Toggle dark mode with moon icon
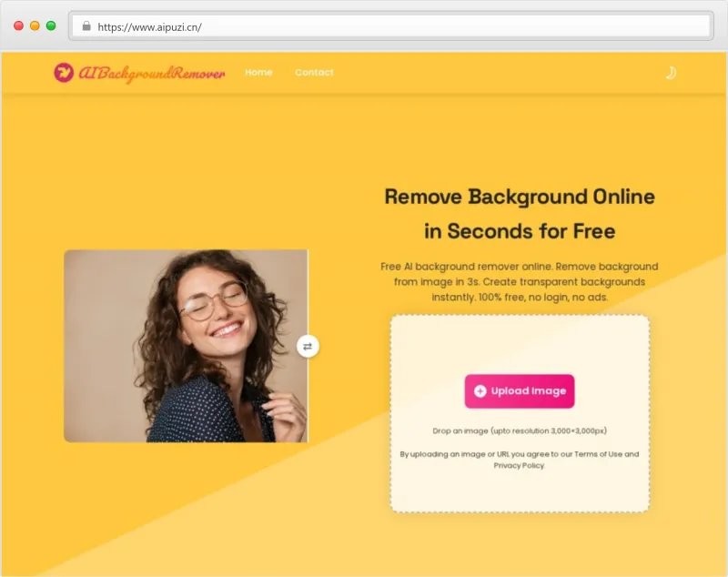 click(x=671, y=73)
